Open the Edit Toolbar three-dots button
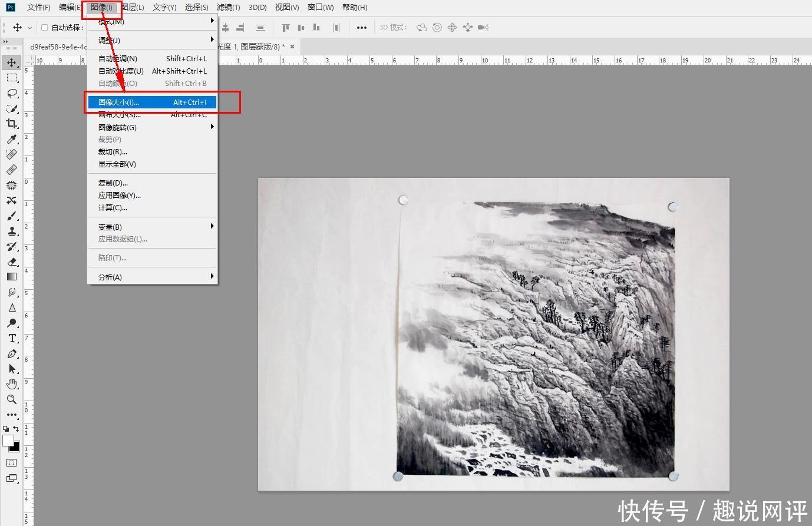This screenshot has width=812, height=526. tap(11, 415)
